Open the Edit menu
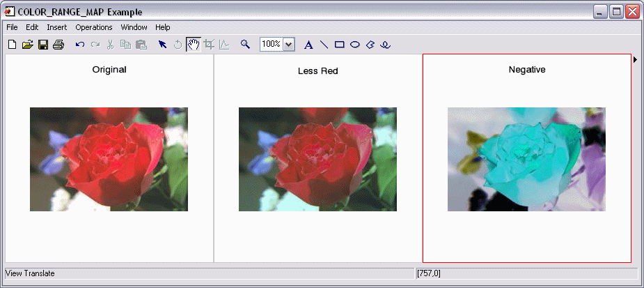The height and width of the screenshot is (288, 644). 32,27
